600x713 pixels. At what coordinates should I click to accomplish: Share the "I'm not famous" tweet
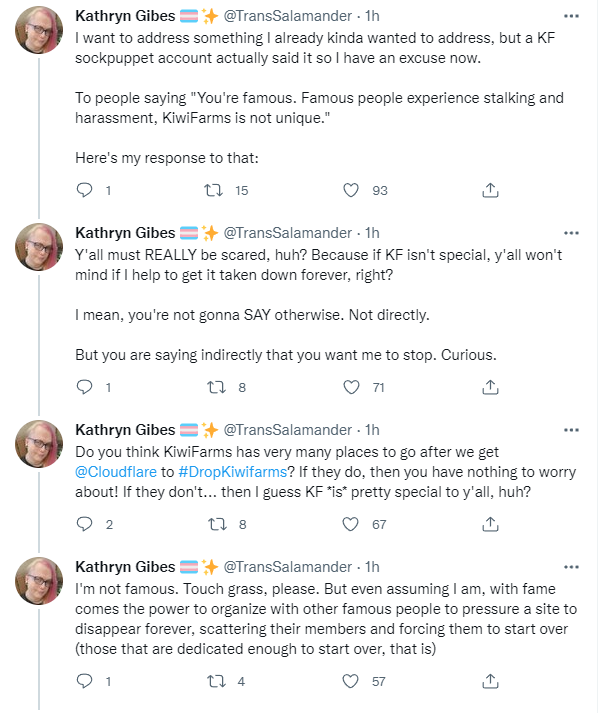click(490, 681)
